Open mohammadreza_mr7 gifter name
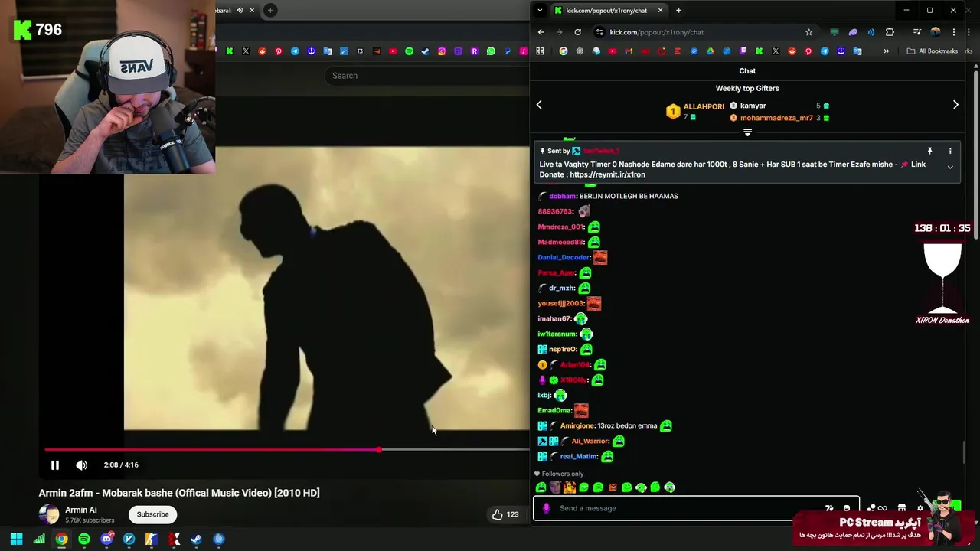Screen dimensions: 980x551 coord(776,118)
